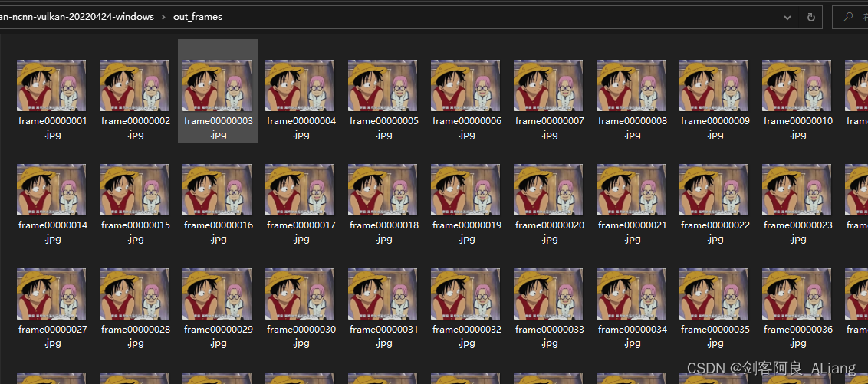Select frame00000015.jpg thumbnail
The image size is (868, 384).
point(134,190)
